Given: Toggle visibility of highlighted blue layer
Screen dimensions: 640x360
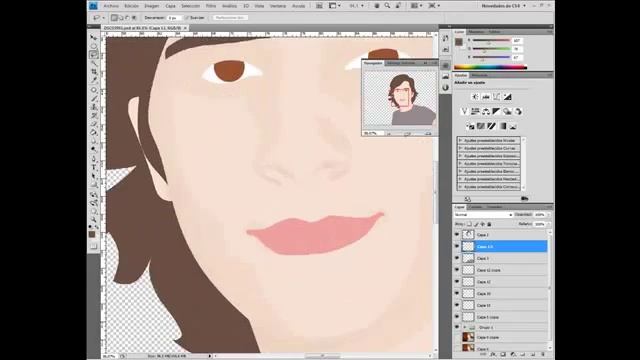Looking at the screenshot, I should tap(457, 246).
